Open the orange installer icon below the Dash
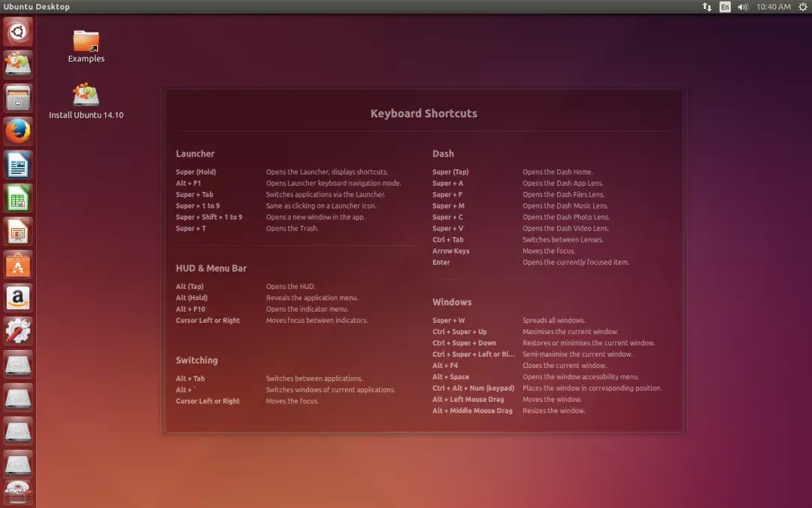 (18, 65)
